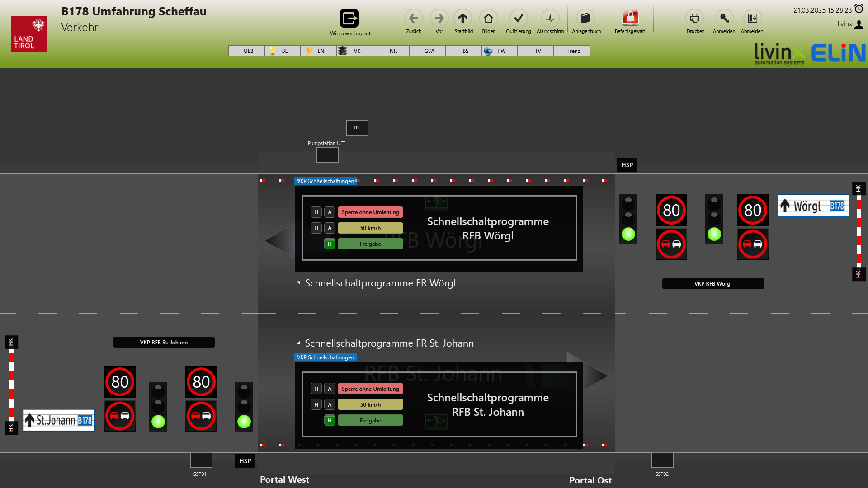The image size is (868, 488).
Task: Expand VKP Schnellschaltungen header for St. Johann
Action: coord(325,357)
